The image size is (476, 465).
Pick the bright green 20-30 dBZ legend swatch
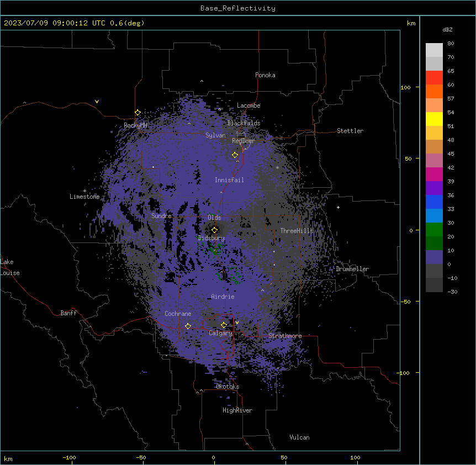(x=434, y=230)
